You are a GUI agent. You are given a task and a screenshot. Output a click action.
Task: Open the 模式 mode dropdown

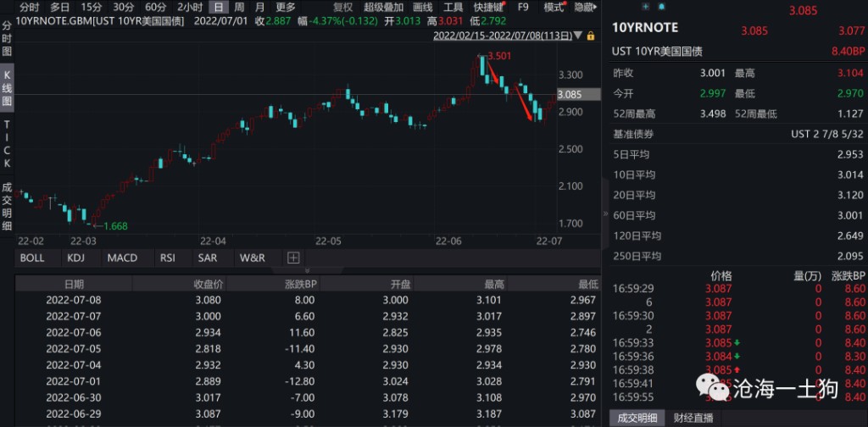555,7
